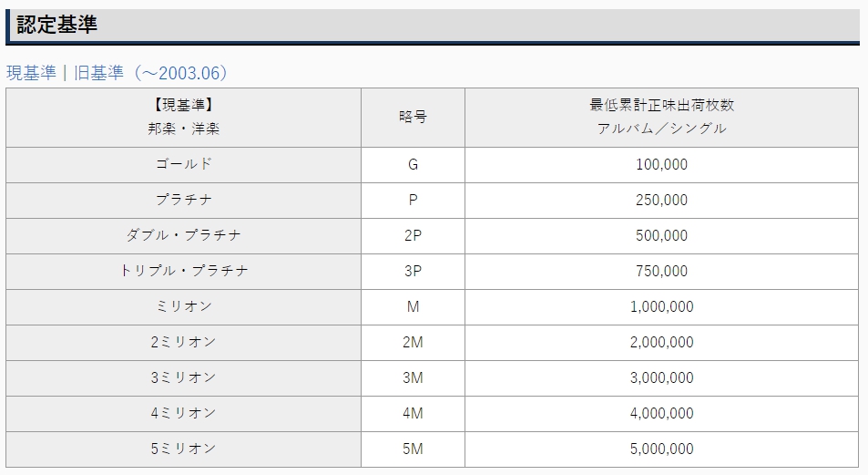
Task: Open the 現基準 tab link
Action: [x=31, y=73]
